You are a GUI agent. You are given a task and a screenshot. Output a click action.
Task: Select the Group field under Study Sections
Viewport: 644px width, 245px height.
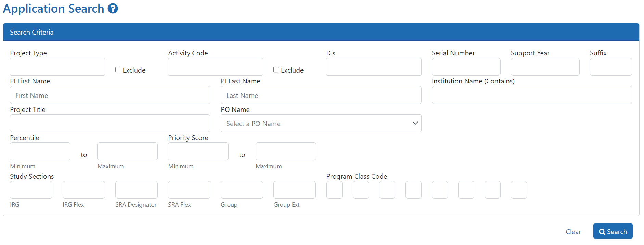[242, 190]
